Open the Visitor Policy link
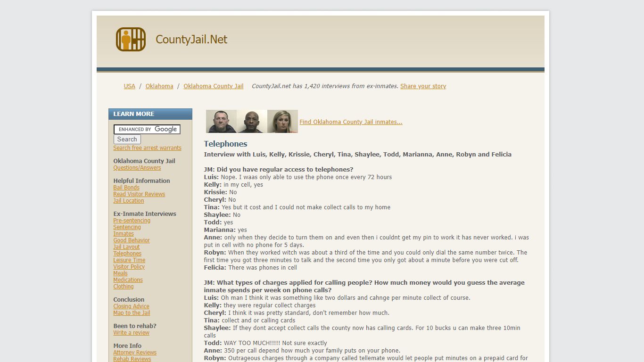This screenshot has width=644, height=362. point(129,267)
